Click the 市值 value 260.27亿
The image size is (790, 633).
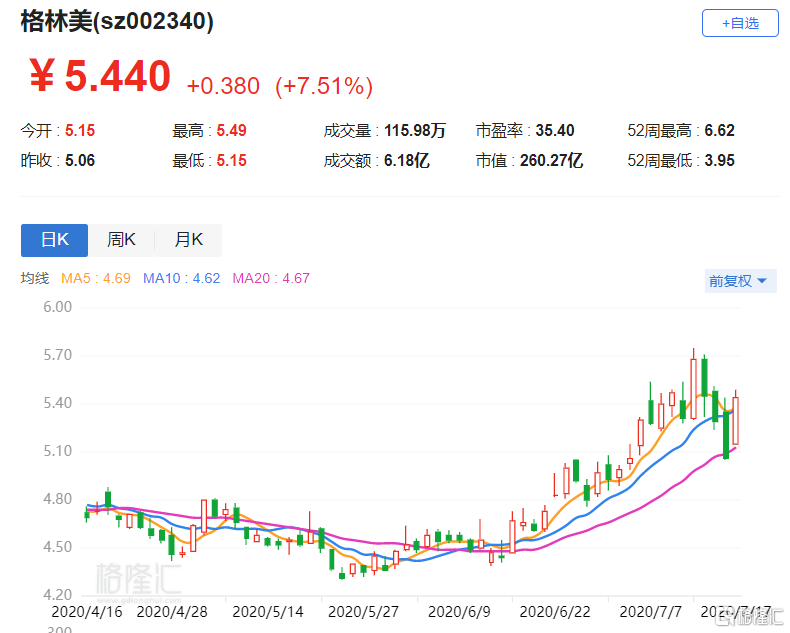(x=551, y=161)
